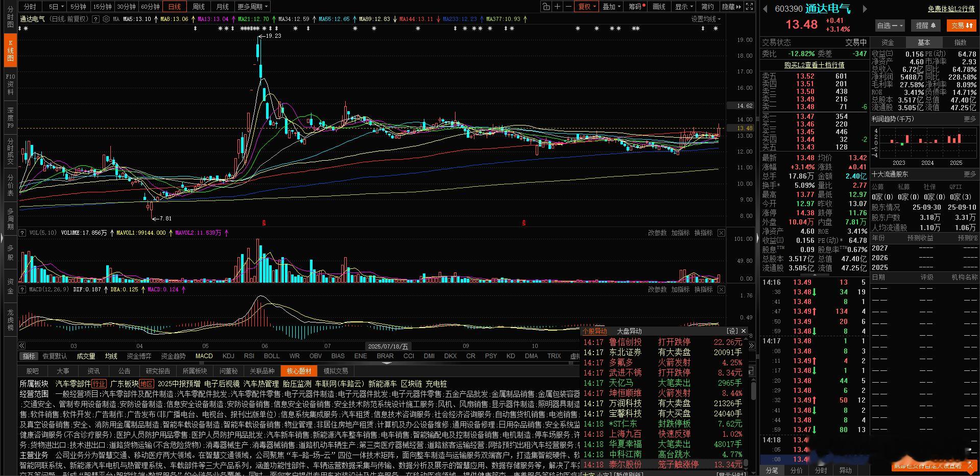This screenshot has width=980, height=476.
Task: Open MA indicator settings gear icon
Action: 106,19
